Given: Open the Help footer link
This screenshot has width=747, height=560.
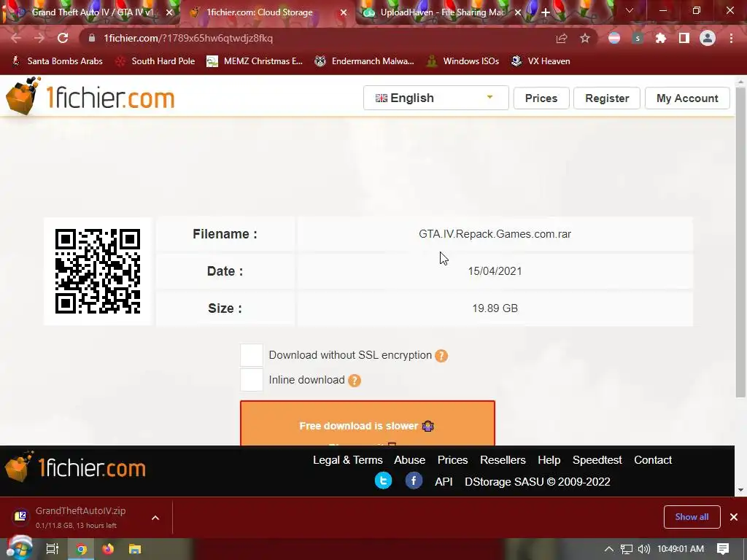Looking at the screenshot, I should (x=549, y=460).
